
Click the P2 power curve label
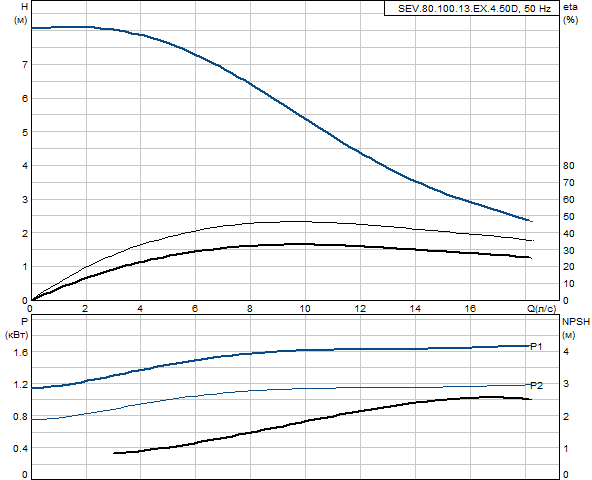pos(536,386)
